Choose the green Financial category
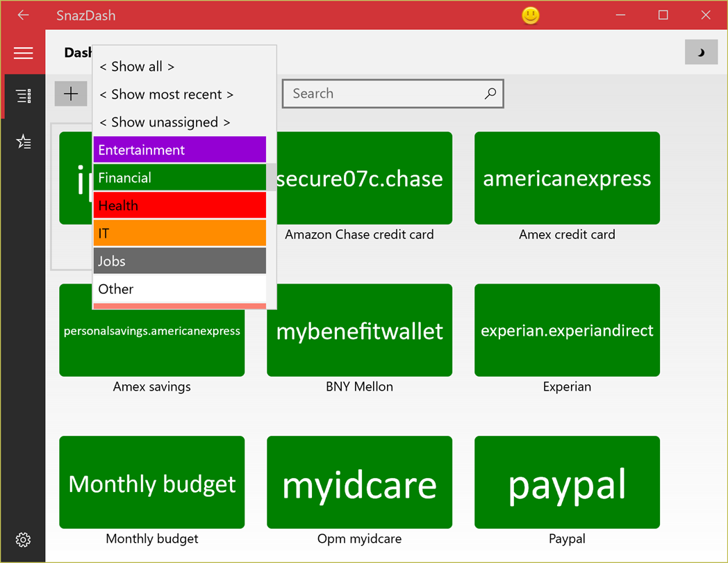The width and height of the screenshot is (728, 563). [x=180, y=177]
